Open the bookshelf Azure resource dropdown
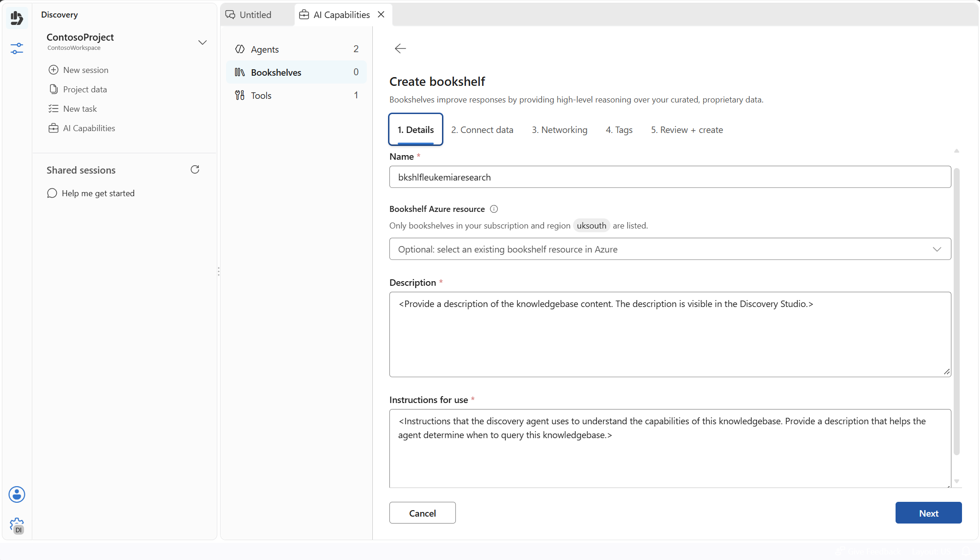 tap(670, 249)
